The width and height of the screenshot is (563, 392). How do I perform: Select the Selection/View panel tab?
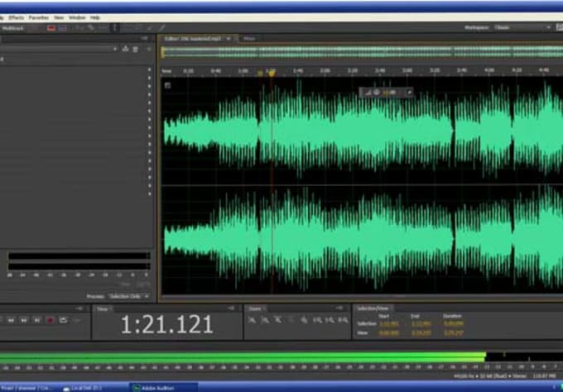373,308
